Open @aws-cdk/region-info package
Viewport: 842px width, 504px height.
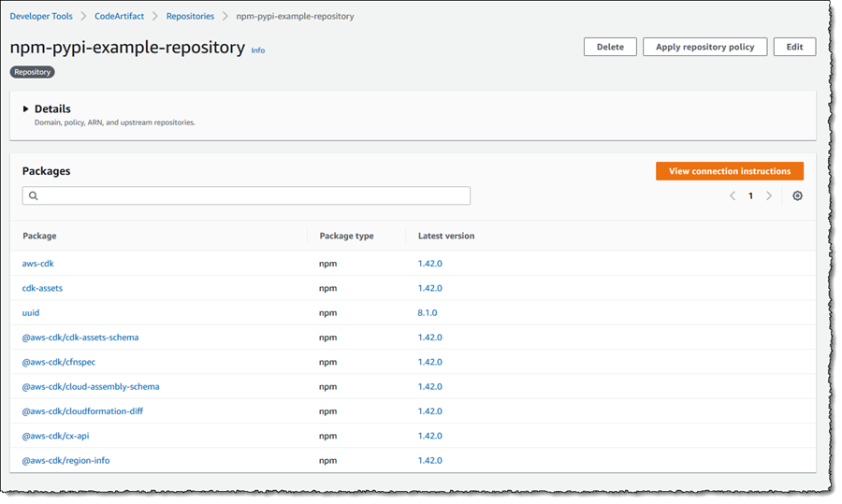(x=65, y=461)
